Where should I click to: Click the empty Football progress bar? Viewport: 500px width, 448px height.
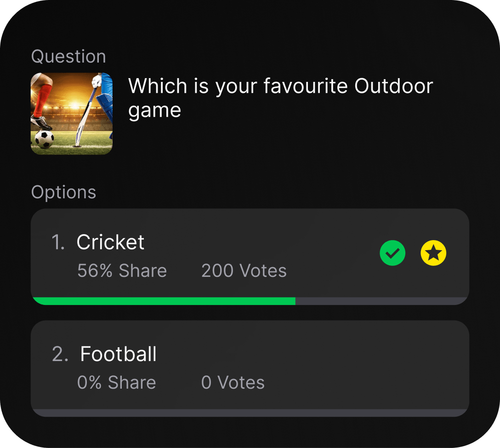(x=250, y=413)
